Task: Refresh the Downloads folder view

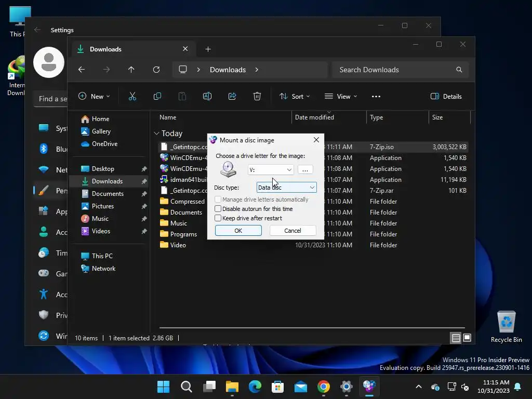Action: click(156, 70)
